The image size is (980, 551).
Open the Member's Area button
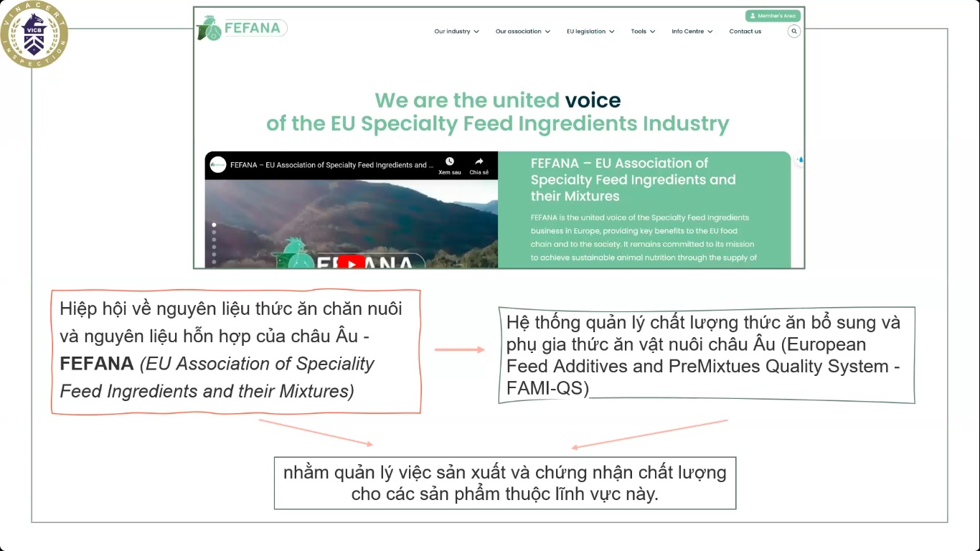coord(773,16)
